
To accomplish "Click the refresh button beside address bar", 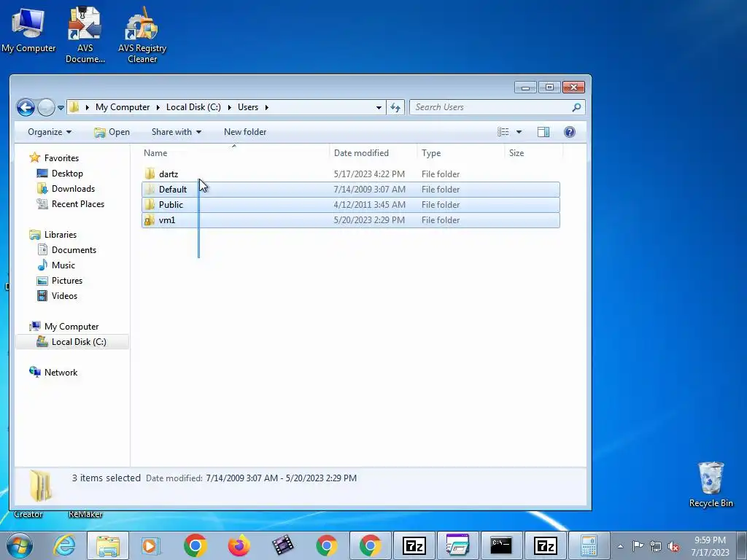I will [x=395, y=107].
